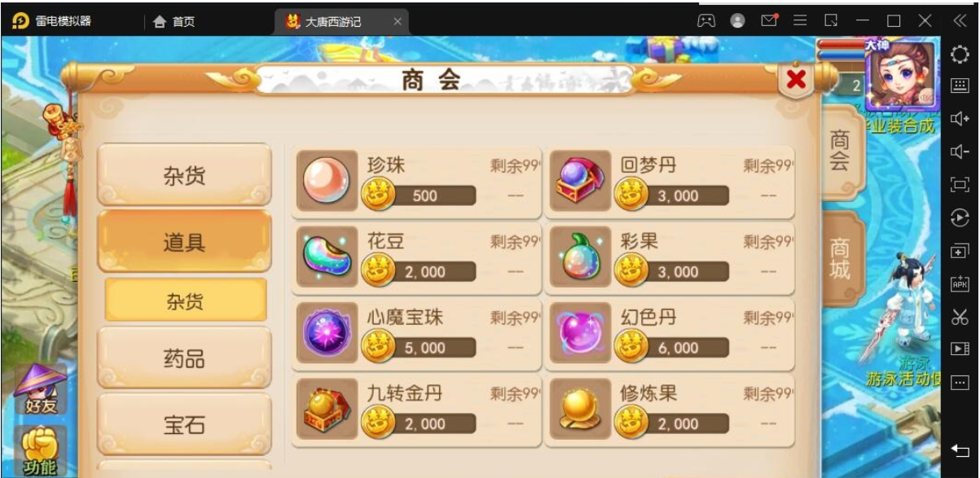The image size is (980, 478).
Task: Pick the 心魔宝珠 purple orb icon
Action: coord(327,332)
